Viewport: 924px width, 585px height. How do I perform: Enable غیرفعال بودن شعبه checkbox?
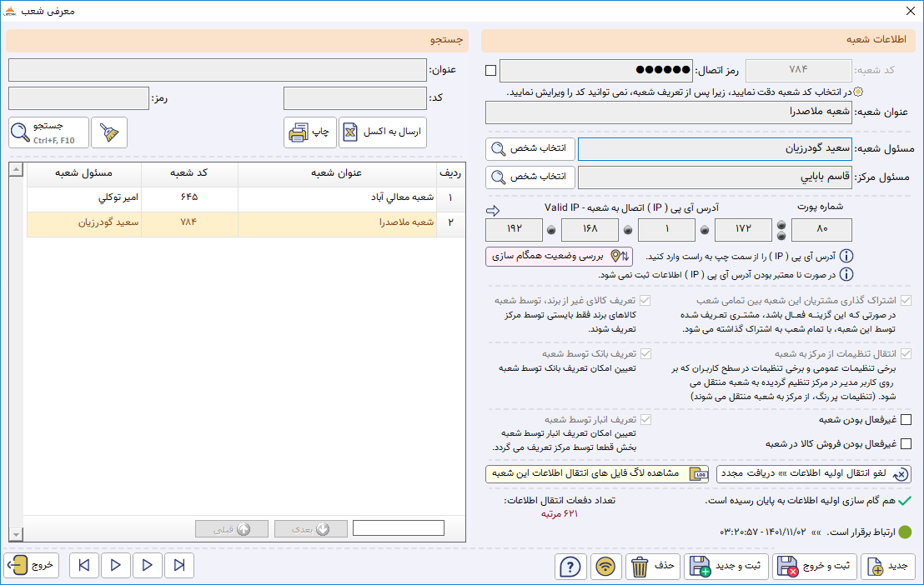coord(906,419)
